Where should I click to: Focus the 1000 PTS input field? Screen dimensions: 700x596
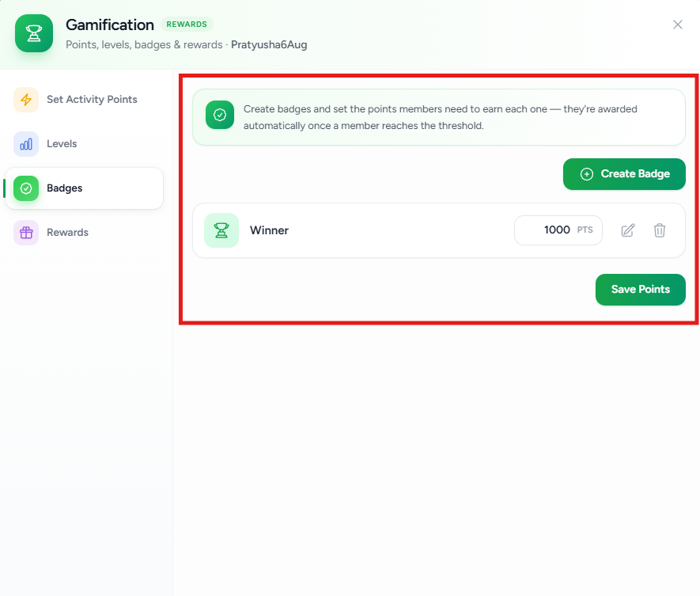558,230
